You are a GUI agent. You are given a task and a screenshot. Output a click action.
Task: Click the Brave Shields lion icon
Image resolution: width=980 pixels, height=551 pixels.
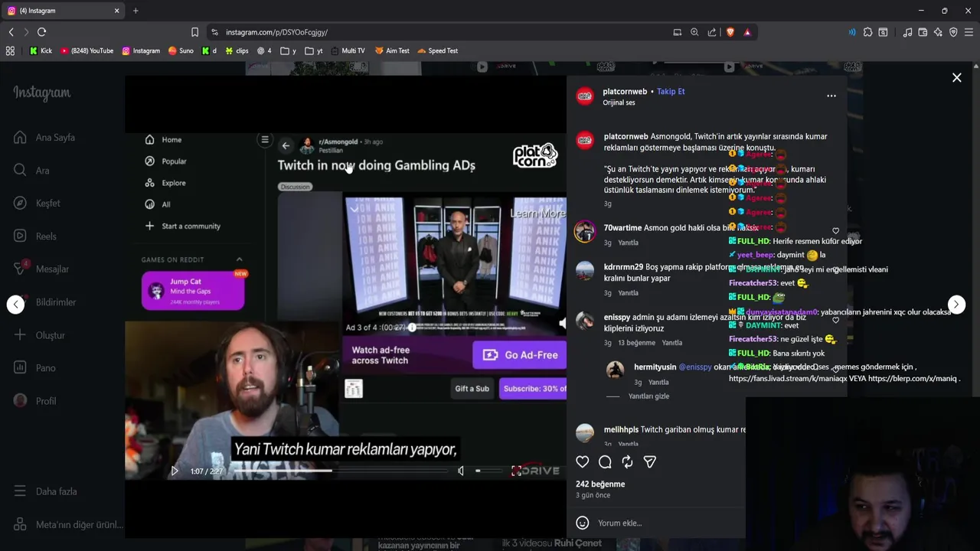click(730, 32)
